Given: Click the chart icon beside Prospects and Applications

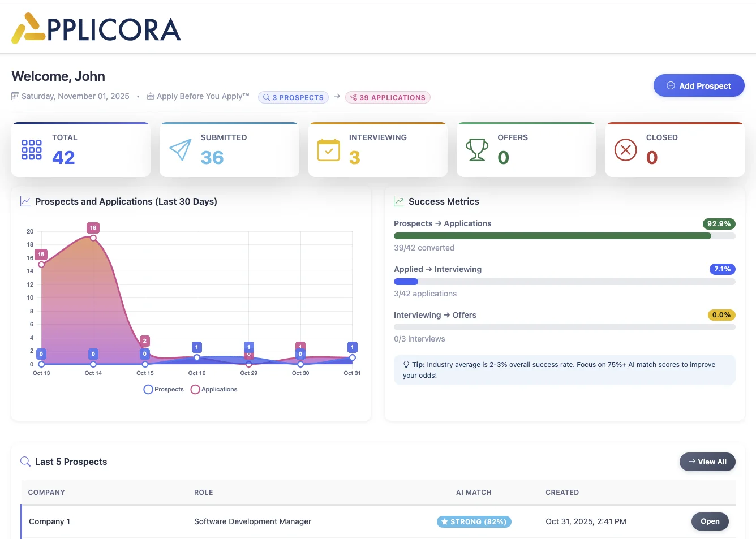Looking at the screenshot, I should pyautogui.click(x=25, y=201).
